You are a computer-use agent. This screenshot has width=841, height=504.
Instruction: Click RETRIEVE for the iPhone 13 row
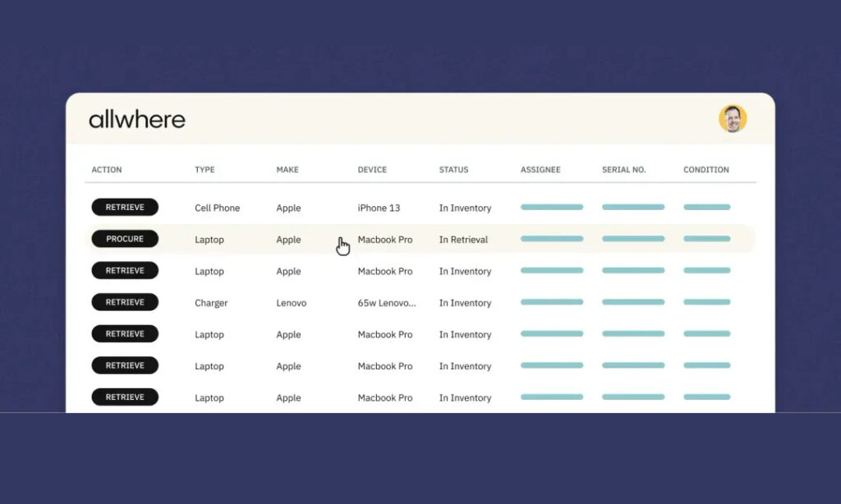pos(124,207)
